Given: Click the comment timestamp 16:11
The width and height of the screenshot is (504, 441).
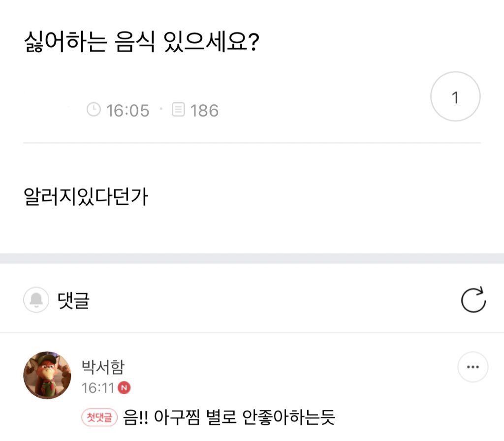Looking at the screenshot, I should point(98,388).
